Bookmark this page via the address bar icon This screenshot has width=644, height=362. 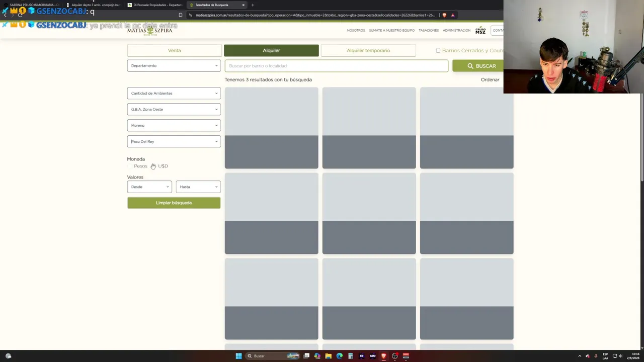click(x=181, y=15)
